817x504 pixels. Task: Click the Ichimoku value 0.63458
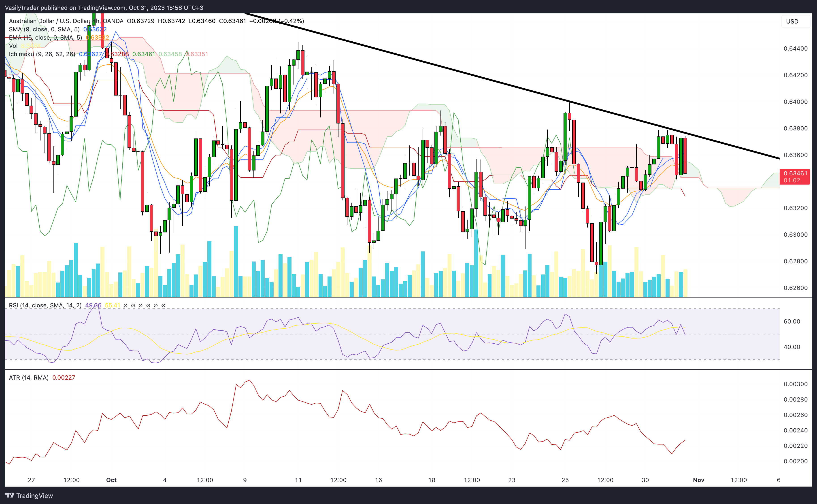(x=170, y=54)
